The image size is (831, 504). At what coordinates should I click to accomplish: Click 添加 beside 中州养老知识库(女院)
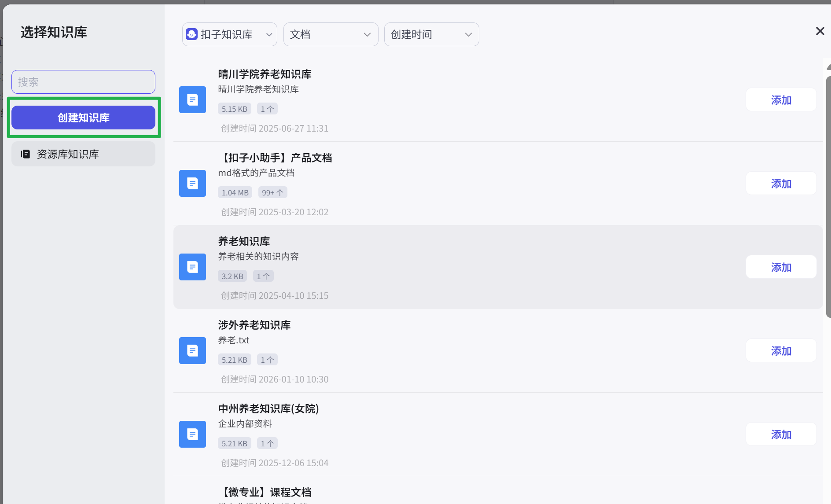[781, 434]
